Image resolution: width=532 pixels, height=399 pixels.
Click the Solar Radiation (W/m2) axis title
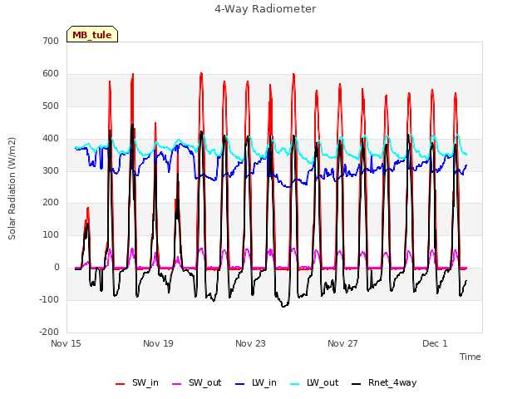tap(12, 189)
